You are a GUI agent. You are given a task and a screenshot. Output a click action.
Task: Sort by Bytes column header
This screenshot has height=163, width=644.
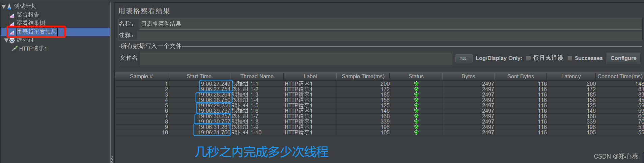(468, 76)
